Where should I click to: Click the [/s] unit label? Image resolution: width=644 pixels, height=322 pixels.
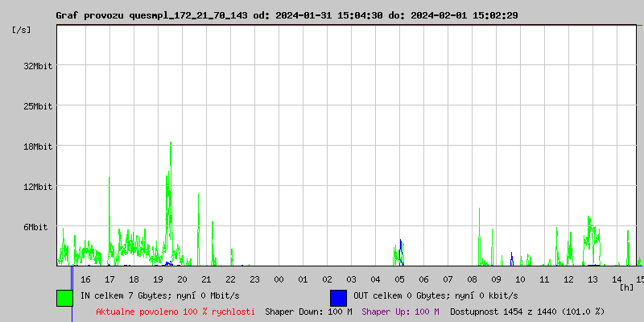[23, 30]
